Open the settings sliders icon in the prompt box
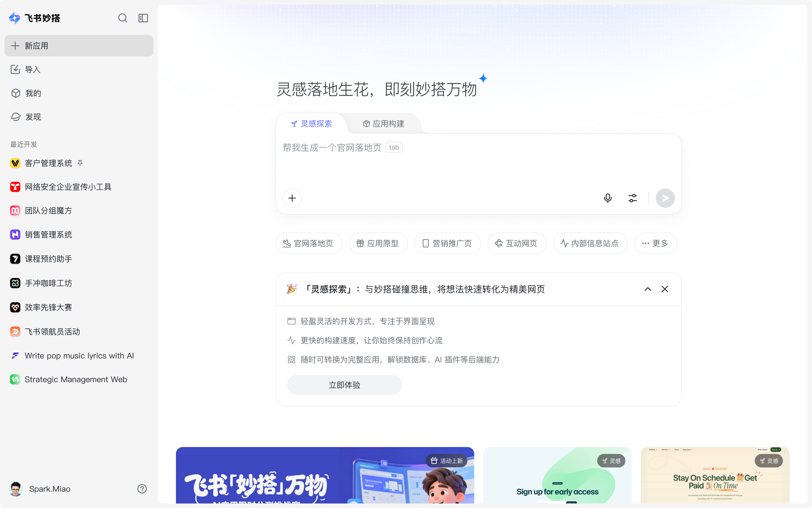The image size is (812, 508). tap(633, 198)
